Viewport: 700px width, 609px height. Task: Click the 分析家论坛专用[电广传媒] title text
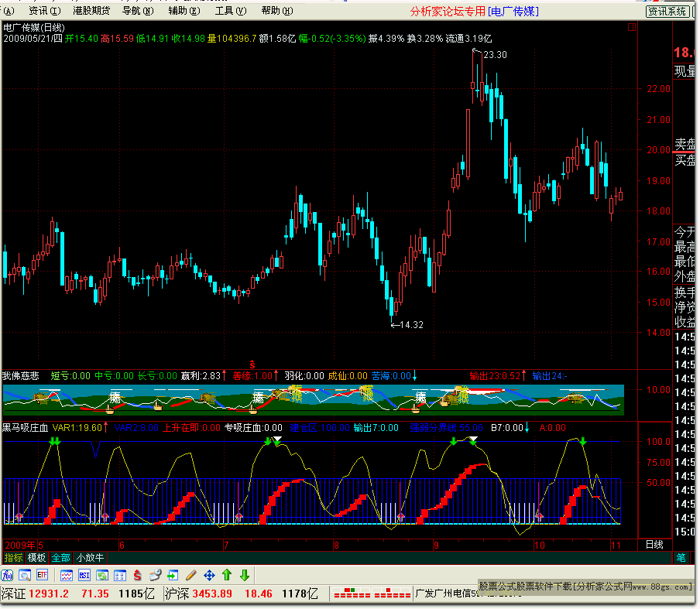pyautogui.click(x=474, y=12)
